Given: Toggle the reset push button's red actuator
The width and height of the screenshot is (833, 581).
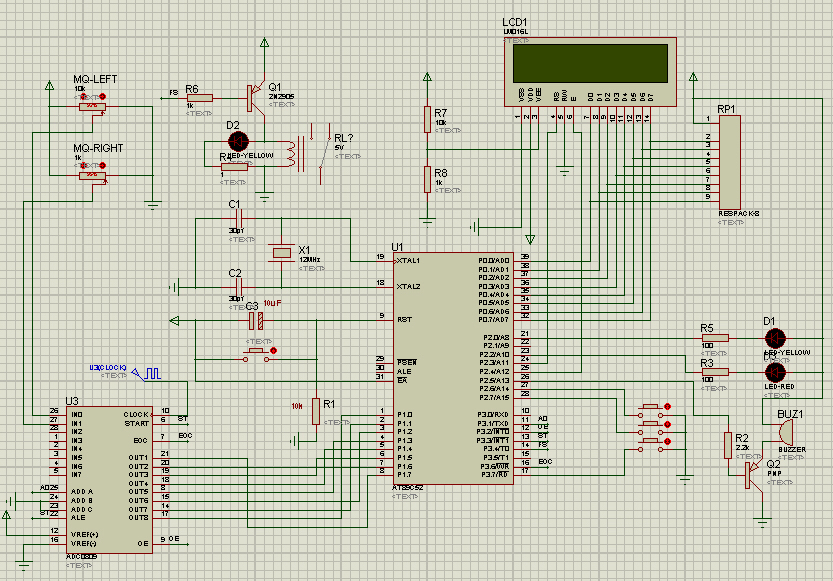Looking at the screenshot, I should pos(274,351).
